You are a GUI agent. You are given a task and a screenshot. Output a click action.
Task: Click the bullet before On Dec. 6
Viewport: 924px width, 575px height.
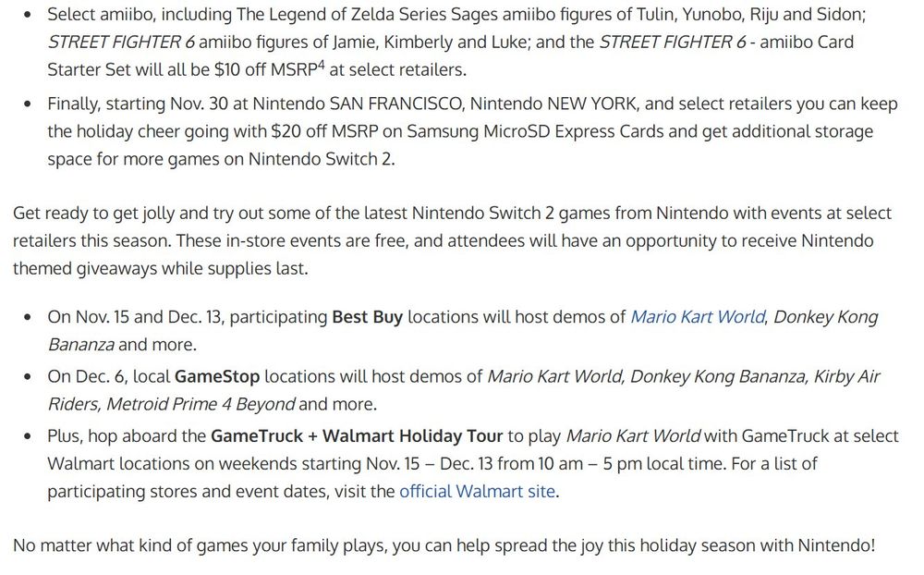coord(28,377)
